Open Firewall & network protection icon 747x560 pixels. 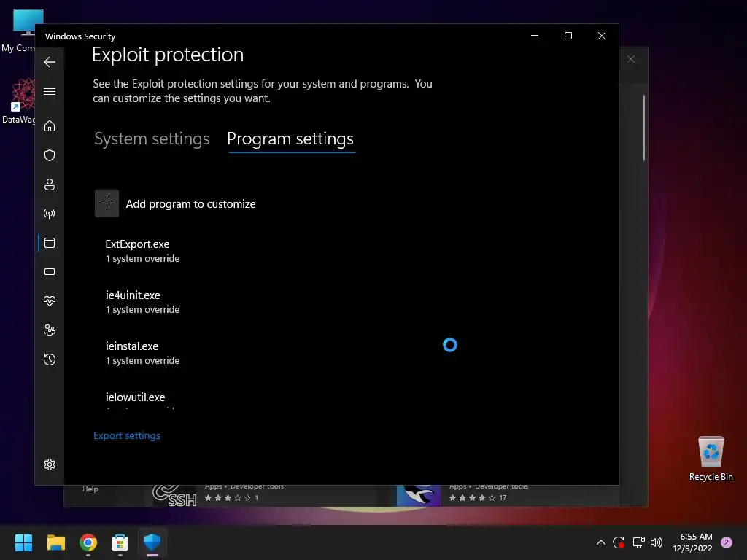(x=50, y=214)
